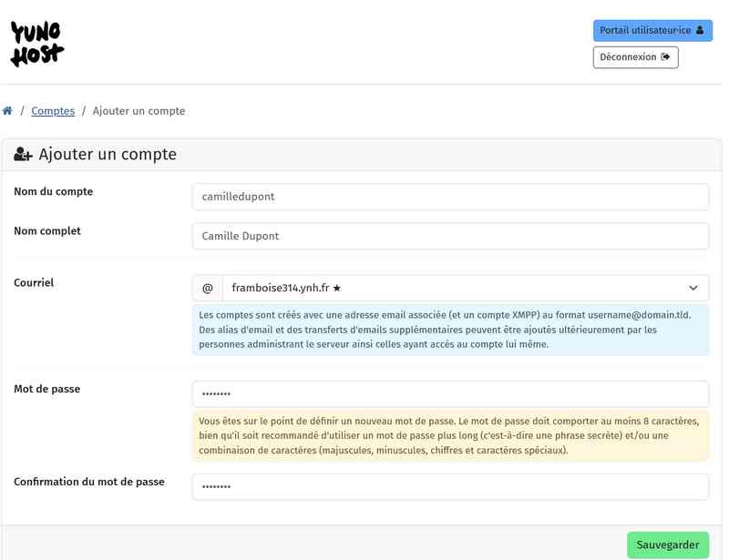Select the Mot de passe input
729x560 pixels.
[x=450, y=393]
